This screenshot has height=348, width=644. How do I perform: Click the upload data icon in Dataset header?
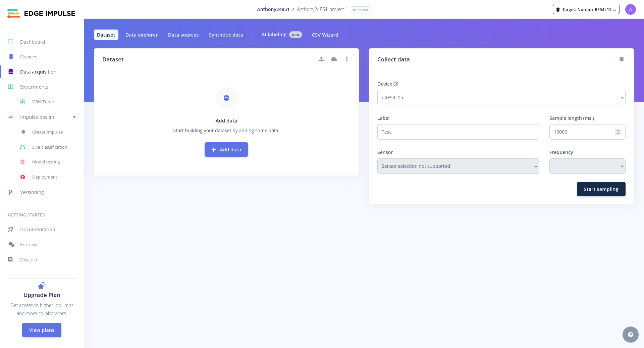pyautogui.click(x=321, y=59)
